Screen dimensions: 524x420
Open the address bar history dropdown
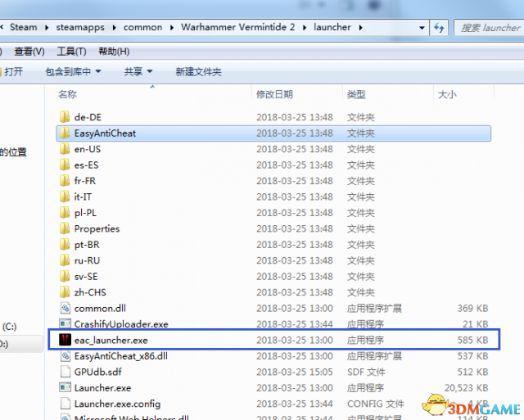(x=422, y=28)
